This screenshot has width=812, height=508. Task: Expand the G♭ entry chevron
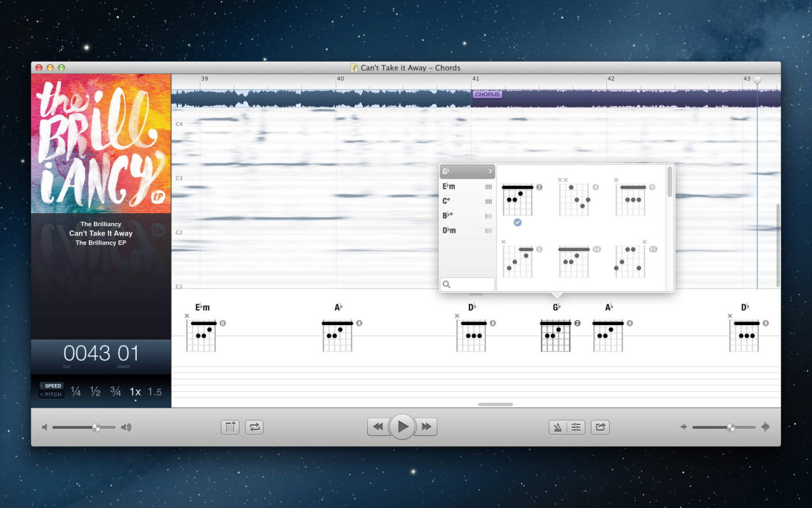[490, 171]
